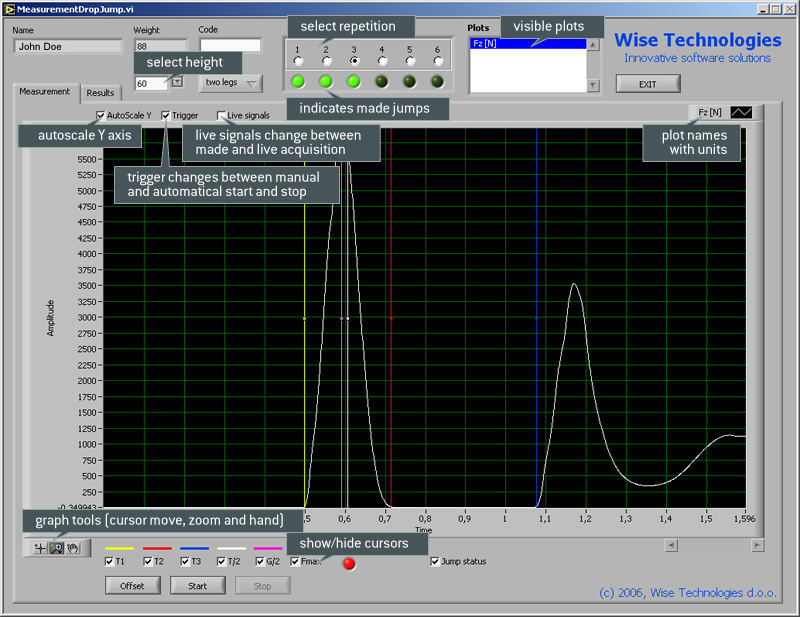The height and width of the screenshot is (617, 800).
Task: Select repetition 3 radio button
Action: (355, 61)
